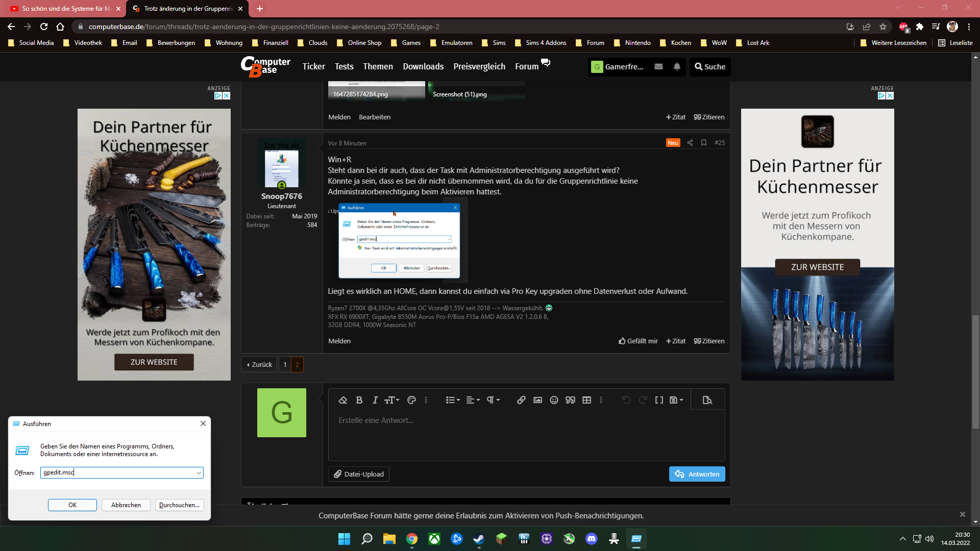The height and width of the screenshot is (551, 980).
Task: Toggle BB code mode brackets icon
Action: (x=659, y=400)
